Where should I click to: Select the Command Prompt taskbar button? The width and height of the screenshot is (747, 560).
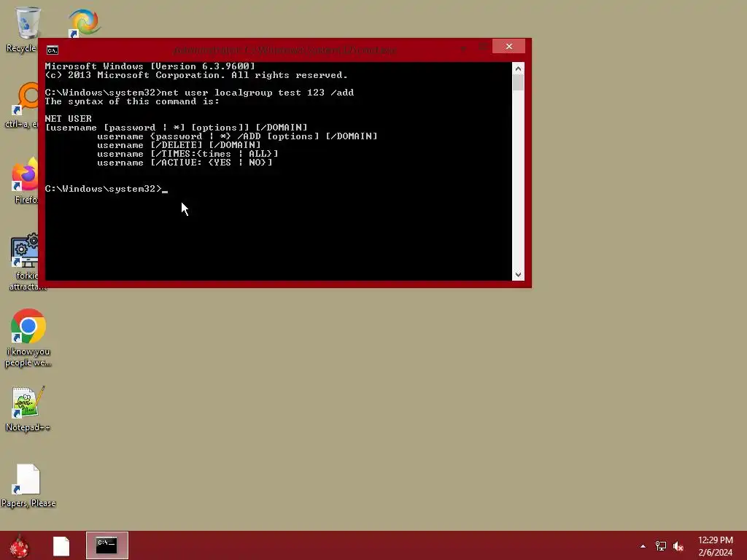[107, 545]
